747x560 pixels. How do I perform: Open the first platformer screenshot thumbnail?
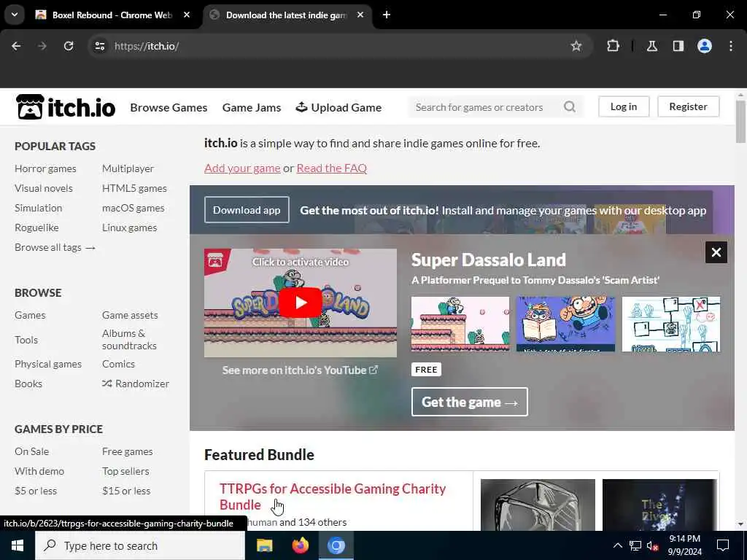tap(460, 324)
